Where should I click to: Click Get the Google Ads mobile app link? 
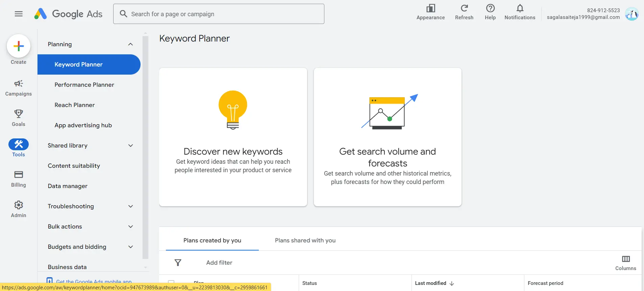tap(94, 281)
